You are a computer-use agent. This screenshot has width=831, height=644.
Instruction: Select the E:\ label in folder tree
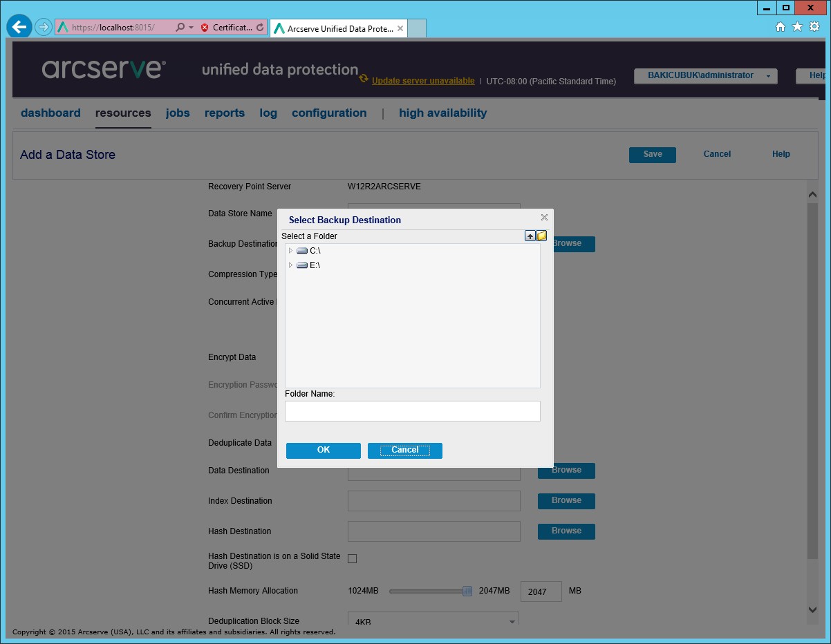315,265
